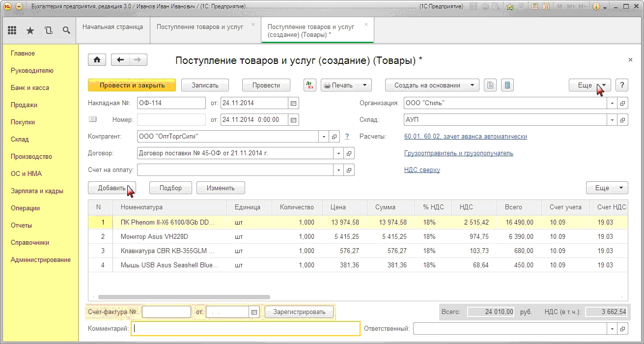Viewport: 644px width, 344px height.
Task: Click the Провести и закрыть button
Action: click(x=132, y=85)
